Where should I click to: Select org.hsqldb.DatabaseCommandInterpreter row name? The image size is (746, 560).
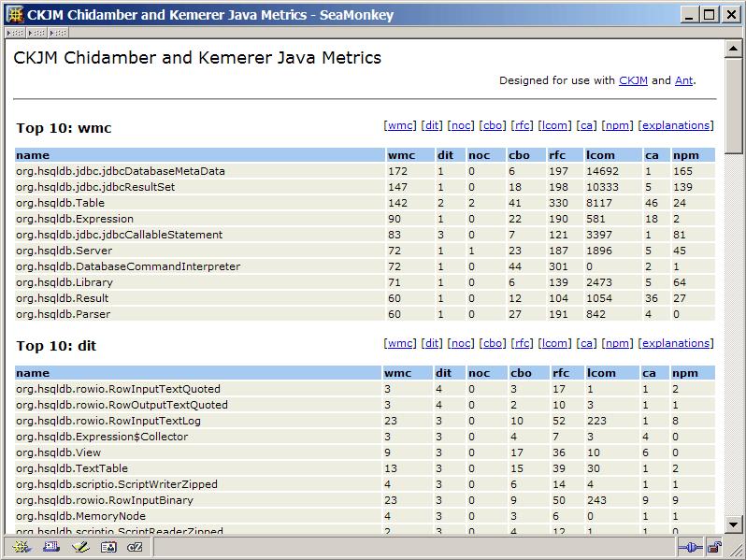coord(128,266)
